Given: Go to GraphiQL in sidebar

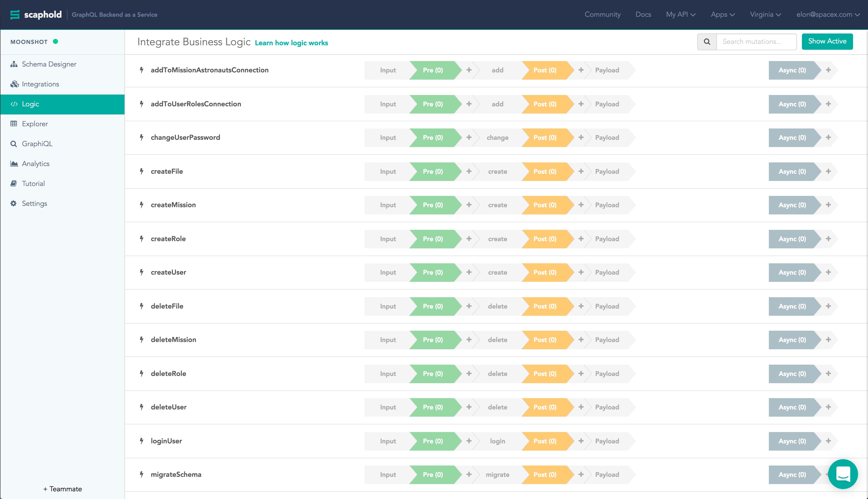Looking at the screenshot, I should (37, 144).
